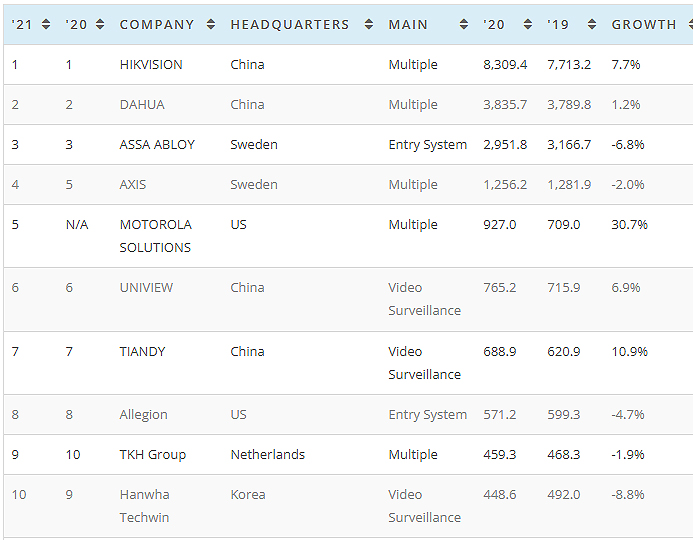
Task: Sort table by the GROWTH header label
Action: click(643, 24)
